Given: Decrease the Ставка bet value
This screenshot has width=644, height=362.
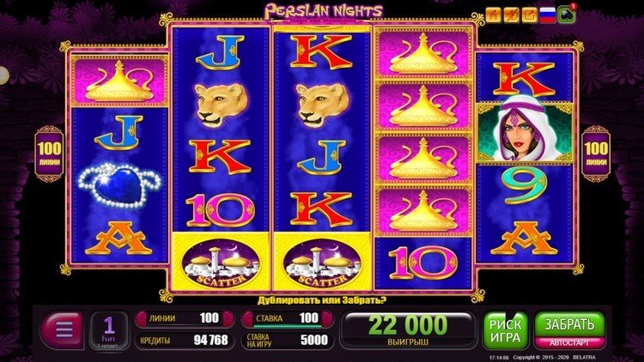Looking at the screenshot, I should coord(247,318).
